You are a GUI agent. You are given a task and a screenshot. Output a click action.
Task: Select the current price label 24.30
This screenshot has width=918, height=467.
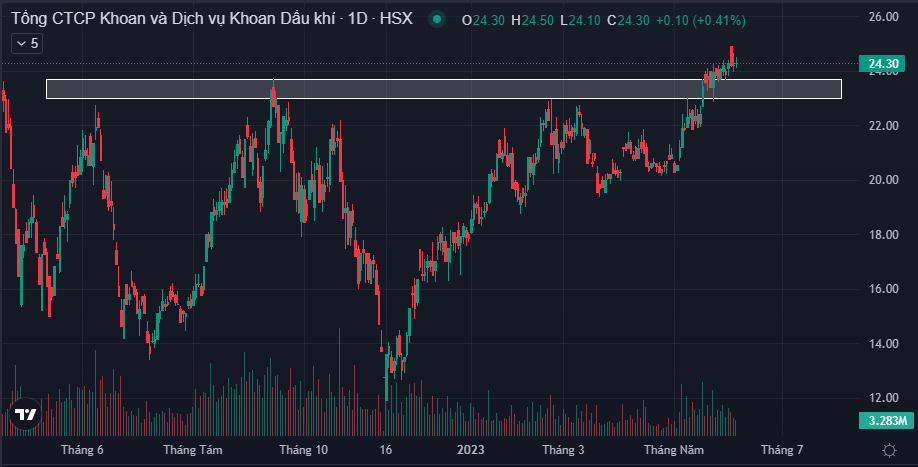click(882, 63)
